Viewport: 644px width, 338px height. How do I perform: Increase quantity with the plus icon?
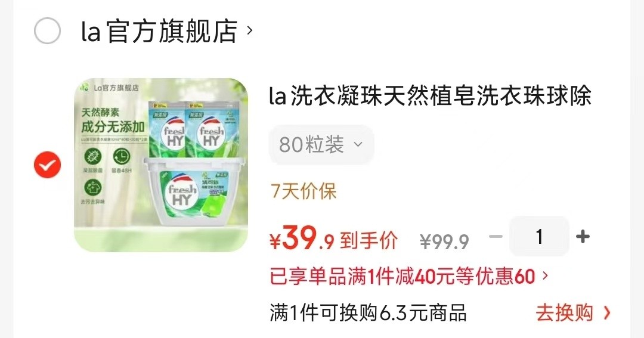(583, 237)
